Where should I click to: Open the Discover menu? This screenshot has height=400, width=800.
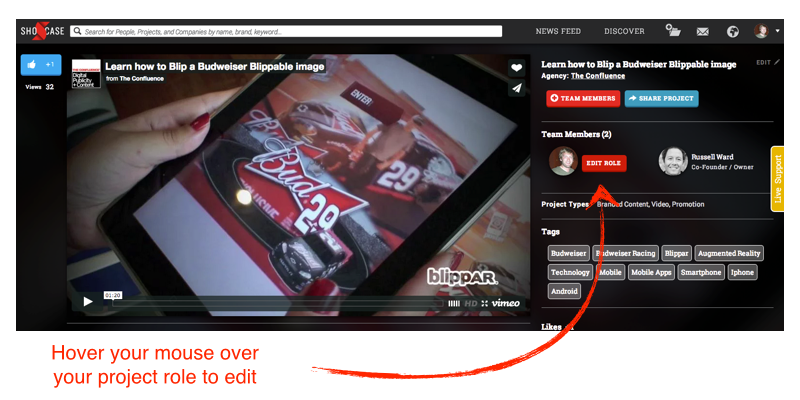coord(624,31)
